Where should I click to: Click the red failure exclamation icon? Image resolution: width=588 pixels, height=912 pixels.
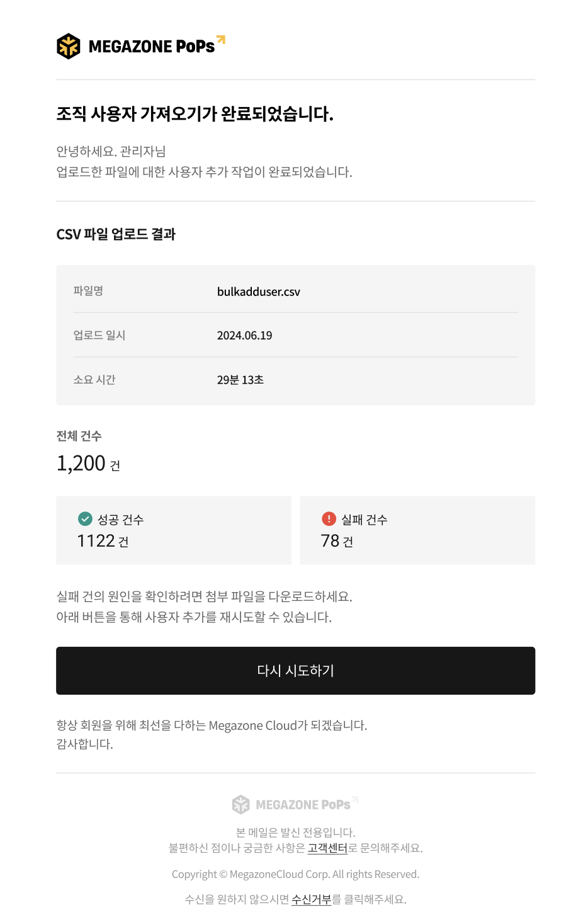click(329, 518)
